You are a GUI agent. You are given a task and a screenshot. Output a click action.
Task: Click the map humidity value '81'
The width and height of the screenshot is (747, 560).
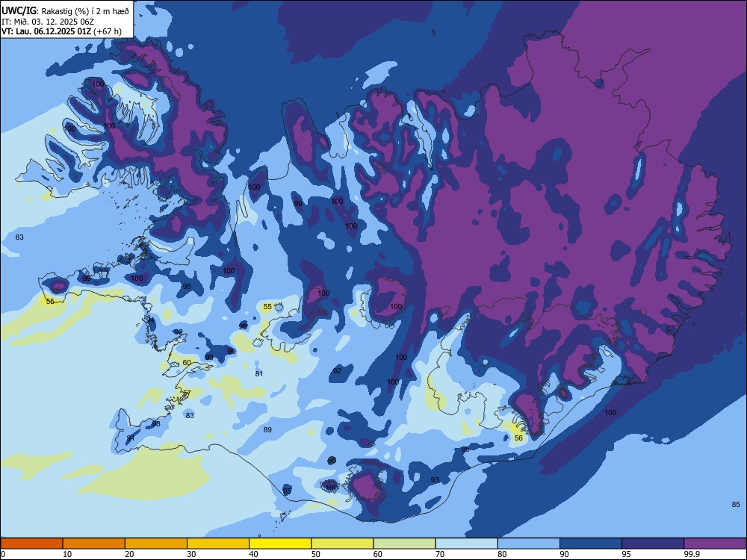[259, 374]
